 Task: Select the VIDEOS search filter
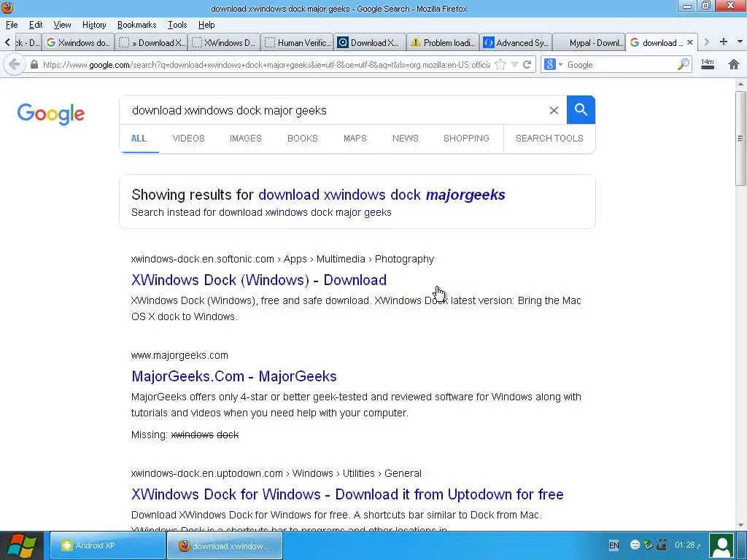pos(189,138)
